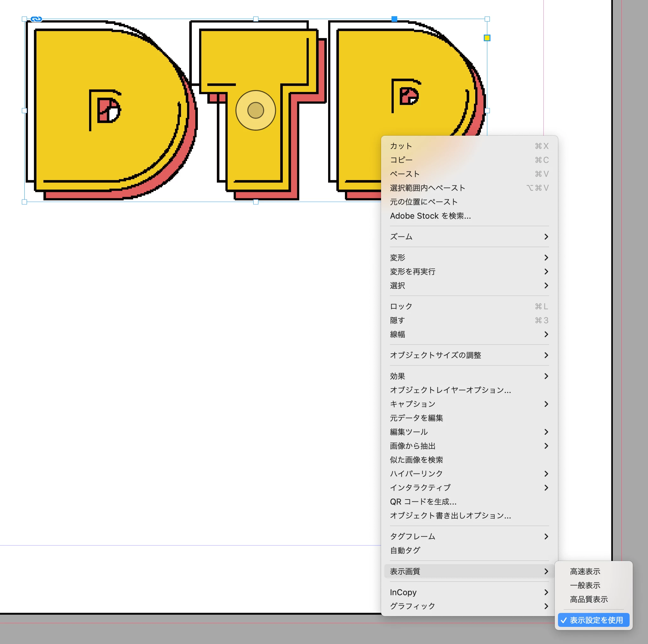Choose カット from the context menu

coord(401,146)
